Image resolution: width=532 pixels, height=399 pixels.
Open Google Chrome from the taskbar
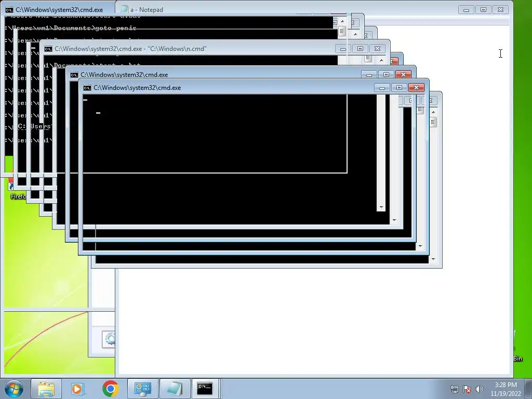pos(110,389)
